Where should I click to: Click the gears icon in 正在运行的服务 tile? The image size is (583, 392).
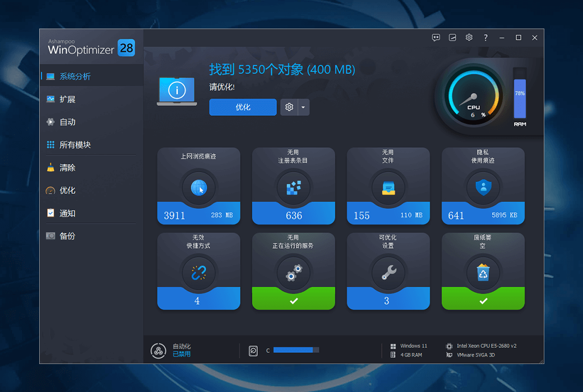[x=294, y=273]
